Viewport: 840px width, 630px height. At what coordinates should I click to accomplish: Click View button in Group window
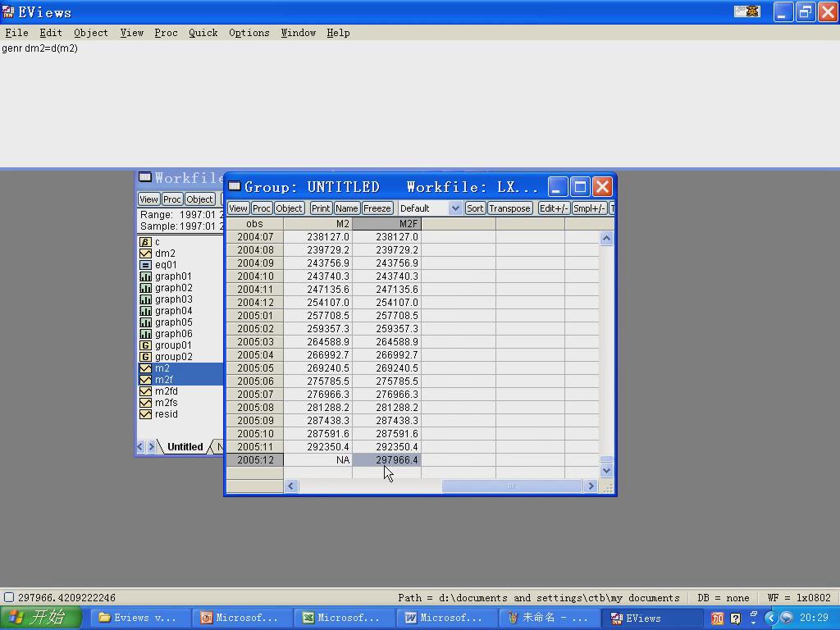[239, 208]
